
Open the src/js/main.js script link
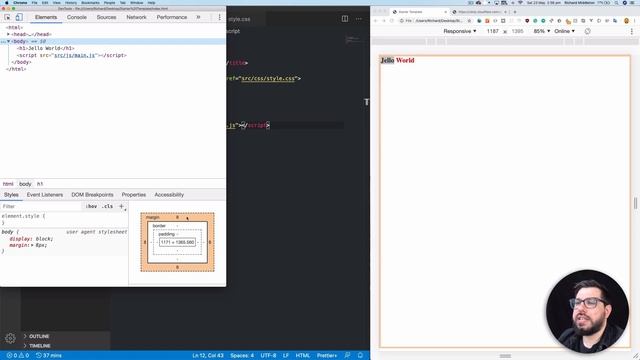75,55
